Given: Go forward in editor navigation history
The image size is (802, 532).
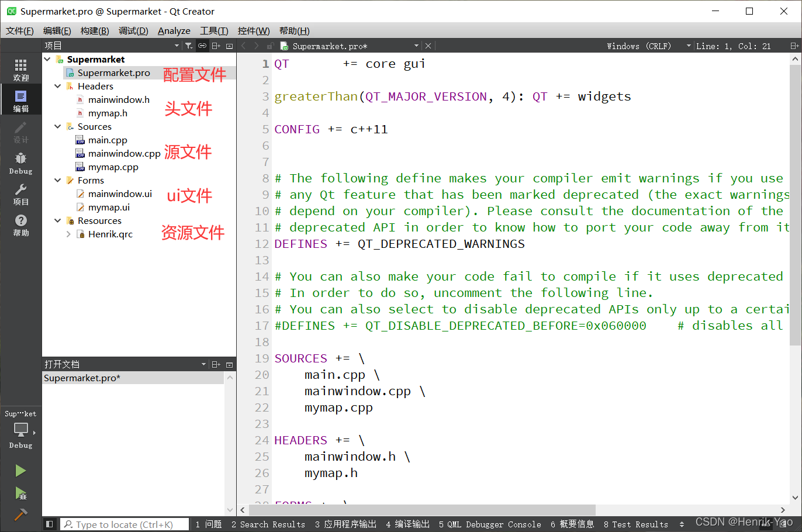Looking at the screenshot, I should click(256, 46).
